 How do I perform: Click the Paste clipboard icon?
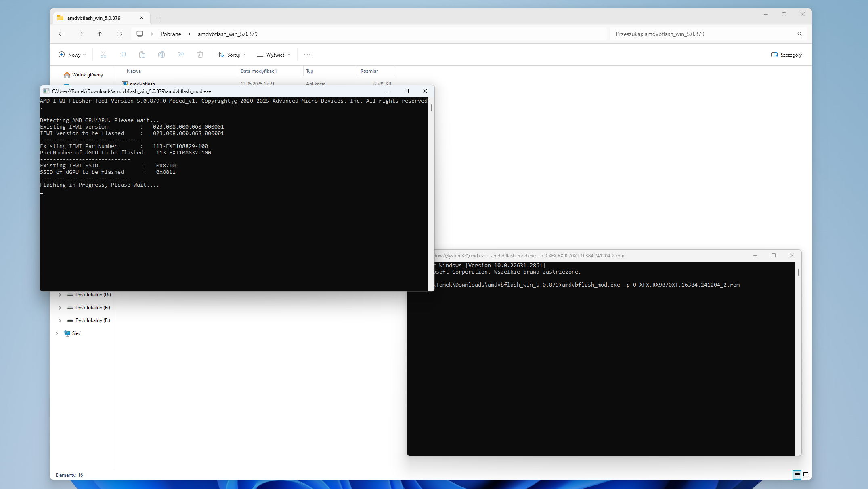pyautogui.click(x=142, y=55)
